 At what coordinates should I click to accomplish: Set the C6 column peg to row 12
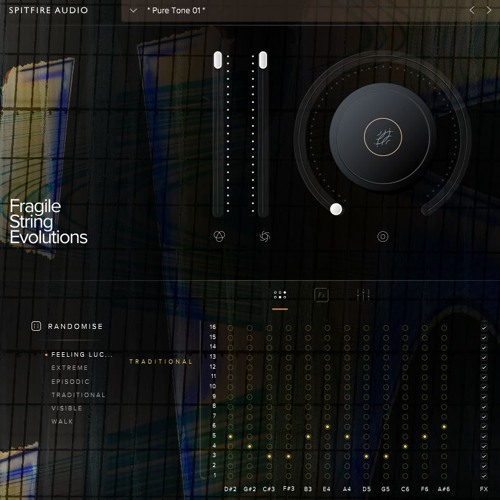405,367
